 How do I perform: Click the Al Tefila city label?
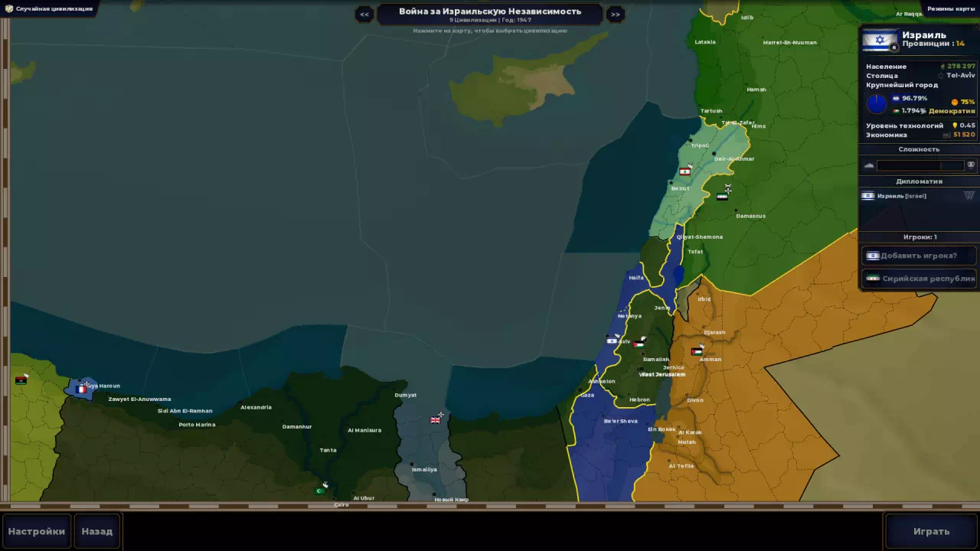681,466
